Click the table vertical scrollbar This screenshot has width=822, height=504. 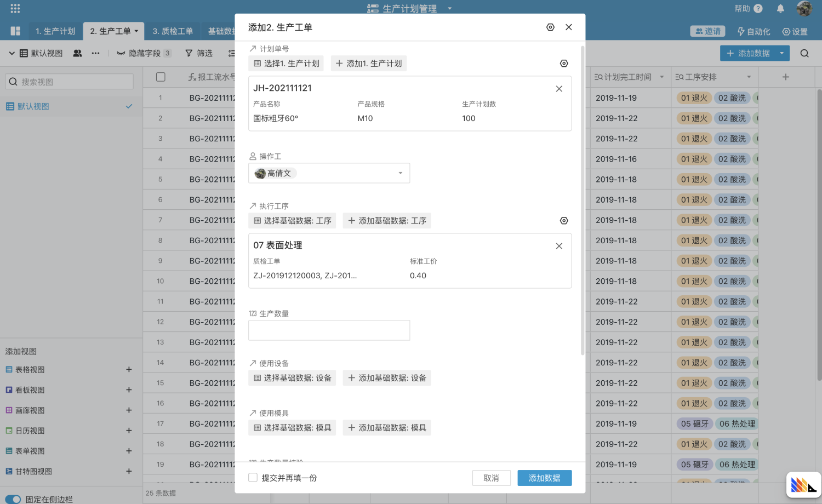[819, 234]
